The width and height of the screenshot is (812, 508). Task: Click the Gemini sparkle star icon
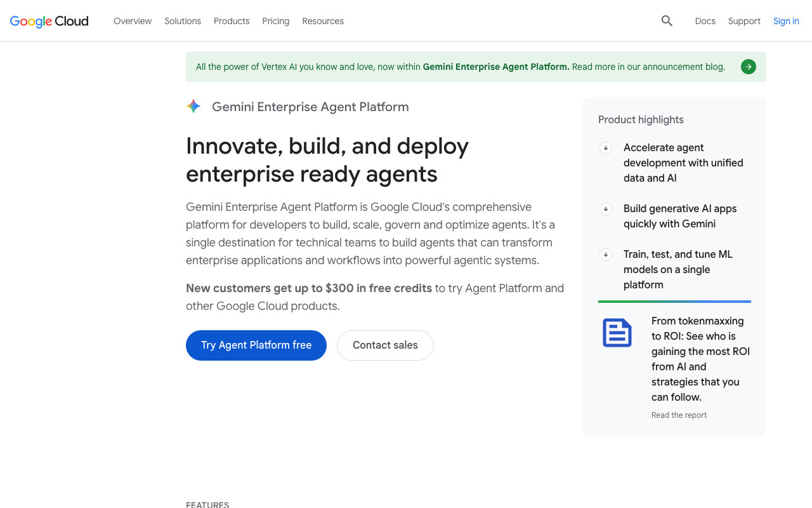pyautogui.click(x=193, y=107)
